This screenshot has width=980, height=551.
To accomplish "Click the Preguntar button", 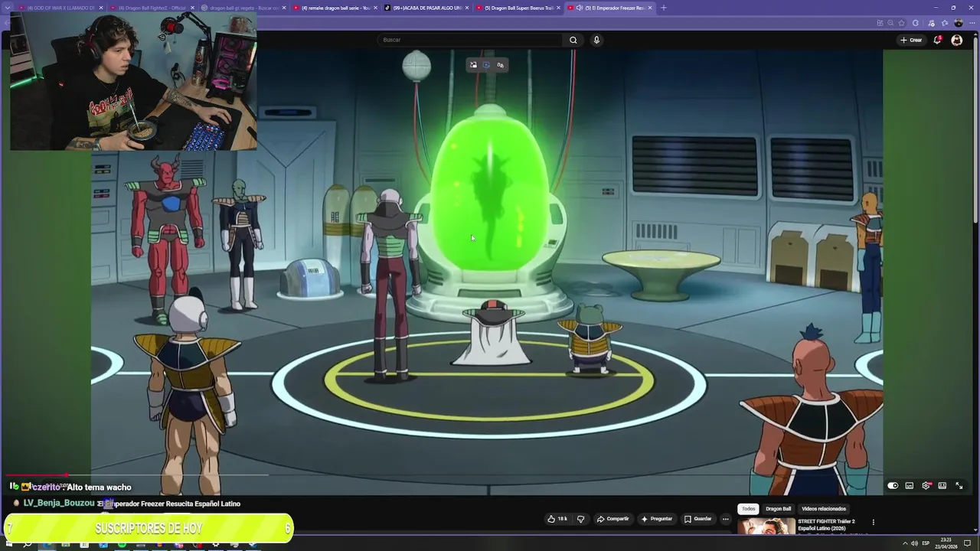I will pyautogui.click(x=656, y=519).
